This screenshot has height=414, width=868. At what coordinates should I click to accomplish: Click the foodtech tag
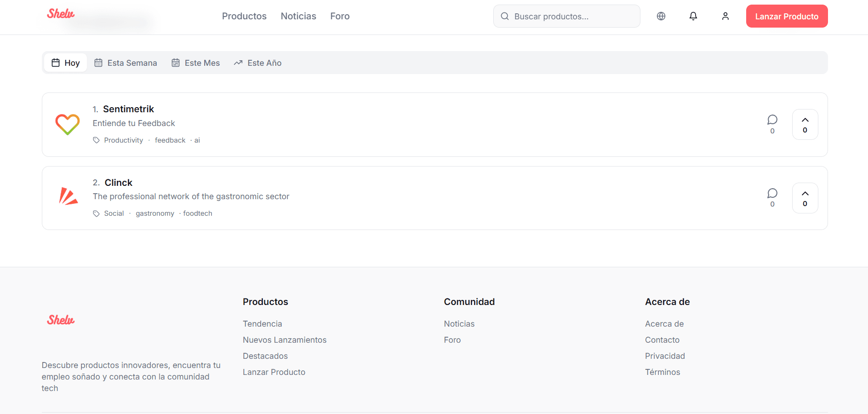(198, 213)
